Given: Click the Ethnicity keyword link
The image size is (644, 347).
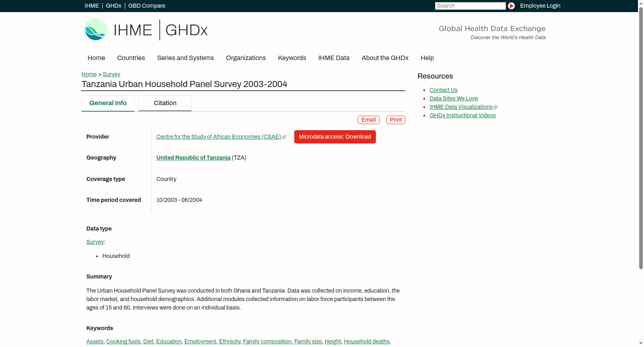Looking at the screenshot, I should (229, 342).
